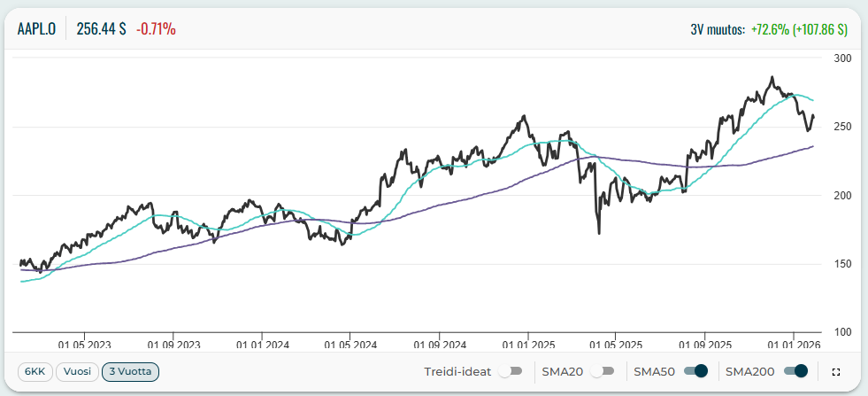Click the 150 price axis label
Screen dimensions: 868x396
[842, 264]
